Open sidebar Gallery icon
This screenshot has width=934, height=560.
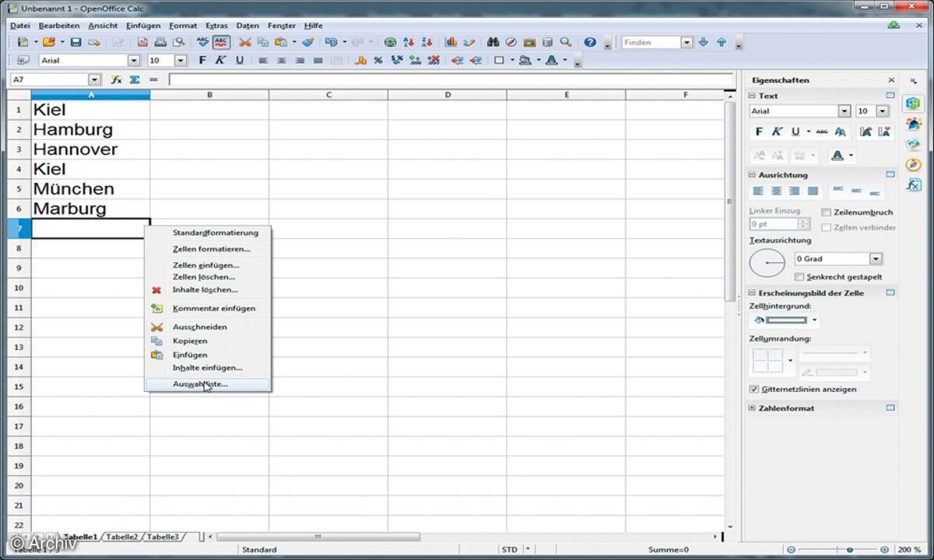(x=913, y=144)
